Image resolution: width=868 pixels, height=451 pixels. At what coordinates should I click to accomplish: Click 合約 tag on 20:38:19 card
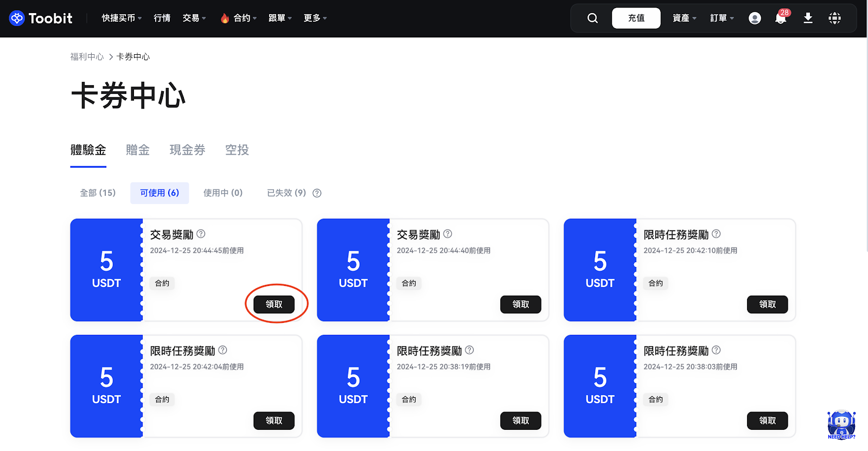pyautogui.click(x=409, y=399)
